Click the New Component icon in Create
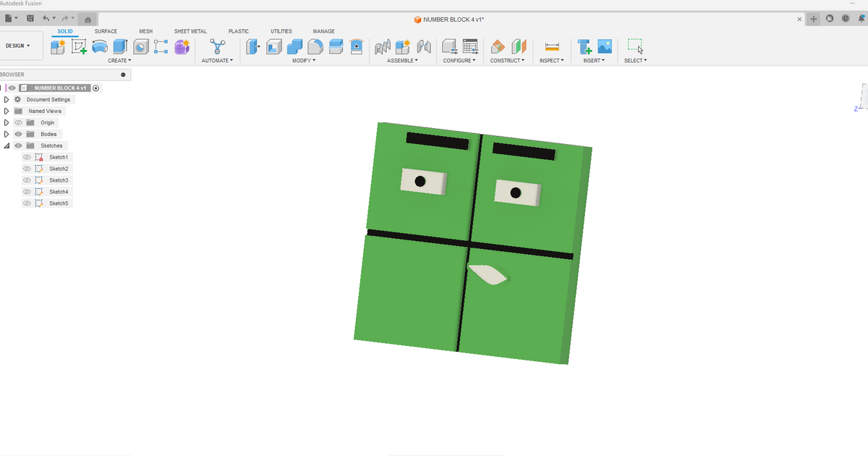The height and width of the screenshot is (456, 868). coord(58,47)
